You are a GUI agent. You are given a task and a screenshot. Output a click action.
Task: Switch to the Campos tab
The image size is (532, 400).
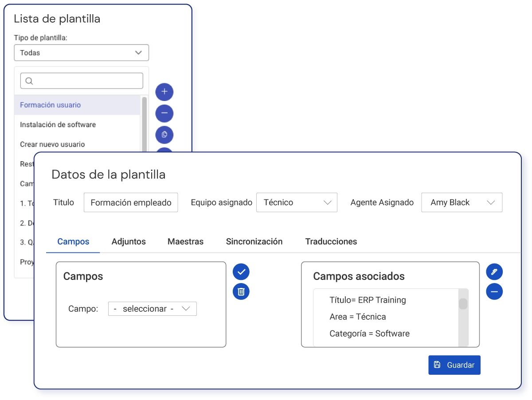[x=73, y=242]
